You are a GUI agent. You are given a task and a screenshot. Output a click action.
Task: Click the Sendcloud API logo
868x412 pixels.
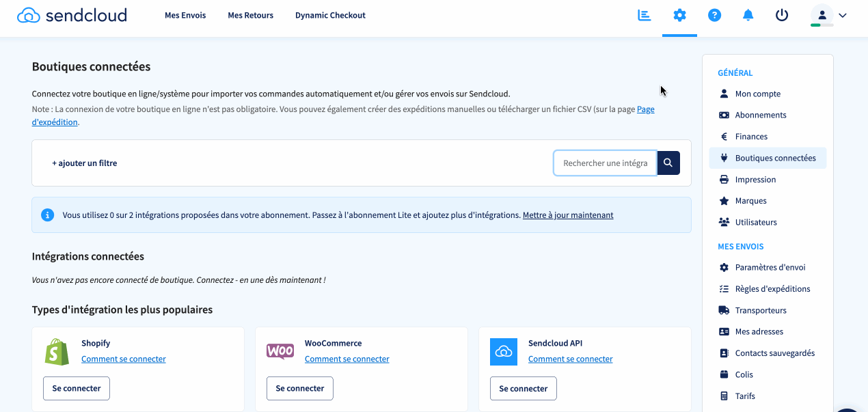(504, 352)
